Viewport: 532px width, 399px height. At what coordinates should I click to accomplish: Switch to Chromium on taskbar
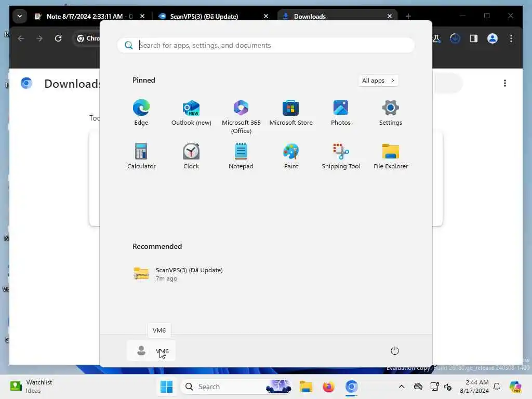point(352,387)
